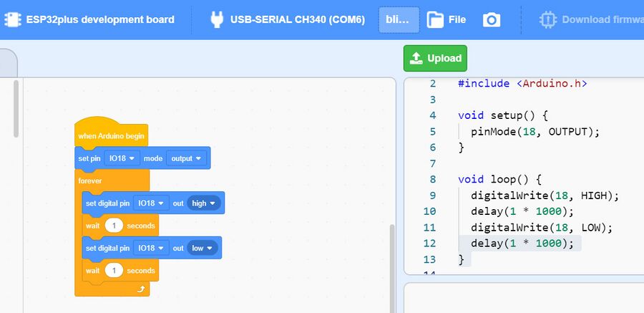Open the File menu
The width and height of the screenshot is (644, 313).
pyautogui.click(x=457, y=19)
